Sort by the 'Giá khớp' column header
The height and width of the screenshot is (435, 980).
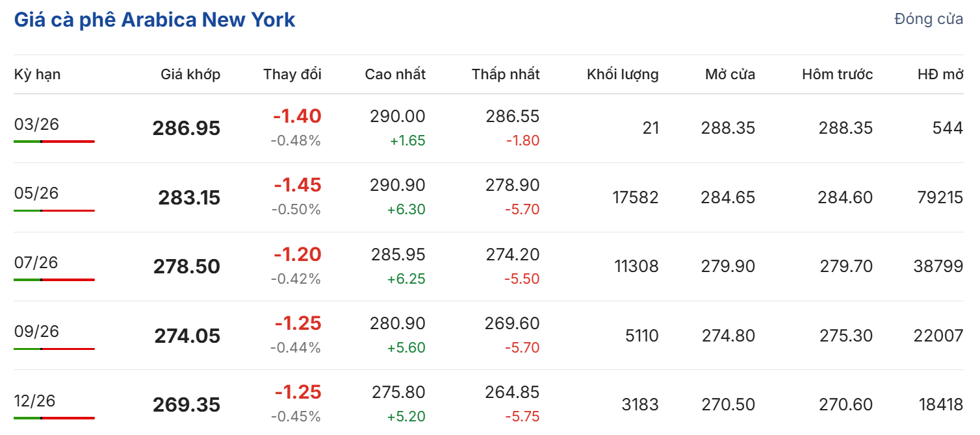tap(190, 74)
